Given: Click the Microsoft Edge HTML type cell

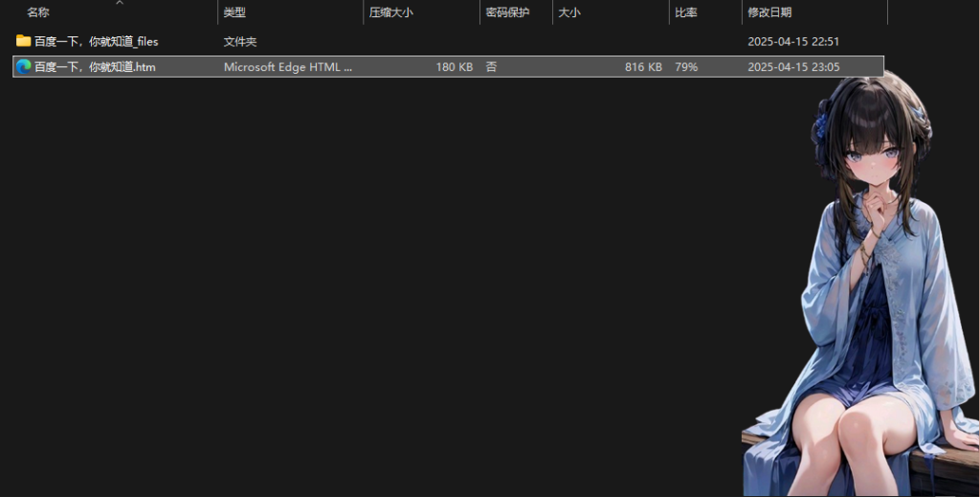Looking at the screenshot, I should point(288,67).
